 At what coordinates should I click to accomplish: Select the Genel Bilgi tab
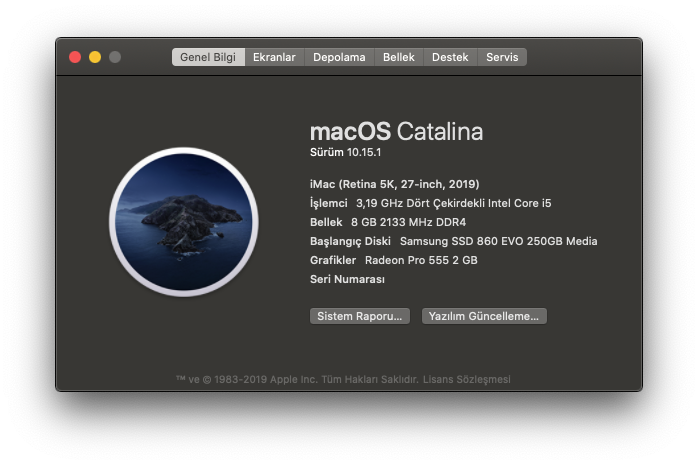[x=208, y=58]
